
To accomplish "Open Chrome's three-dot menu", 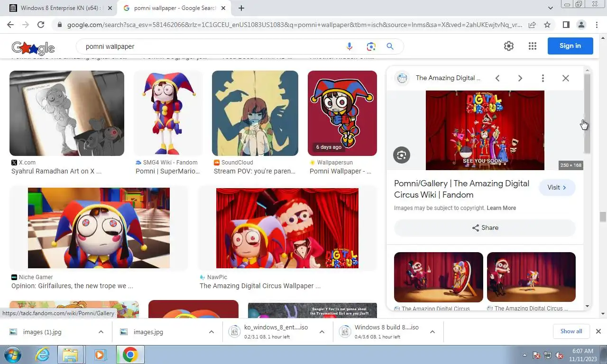I will [596, 25].
